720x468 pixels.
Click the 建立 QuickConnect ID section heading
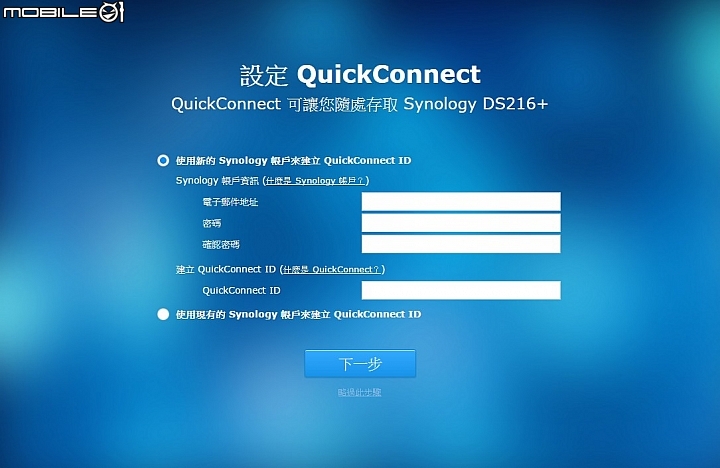226,270
